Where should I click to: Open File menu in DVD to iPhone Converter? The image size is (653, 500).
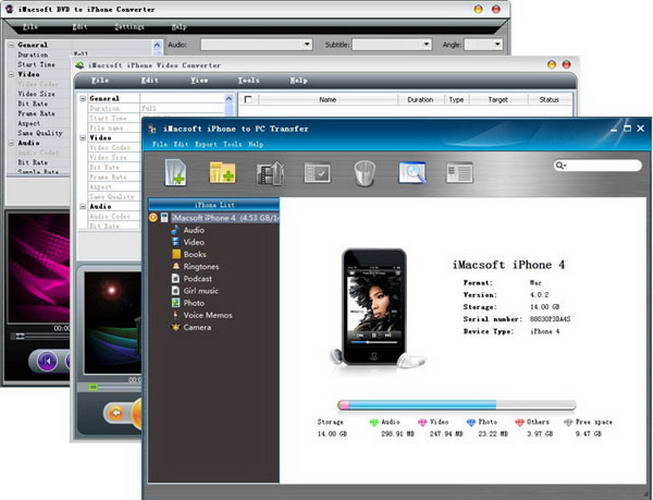30,27
